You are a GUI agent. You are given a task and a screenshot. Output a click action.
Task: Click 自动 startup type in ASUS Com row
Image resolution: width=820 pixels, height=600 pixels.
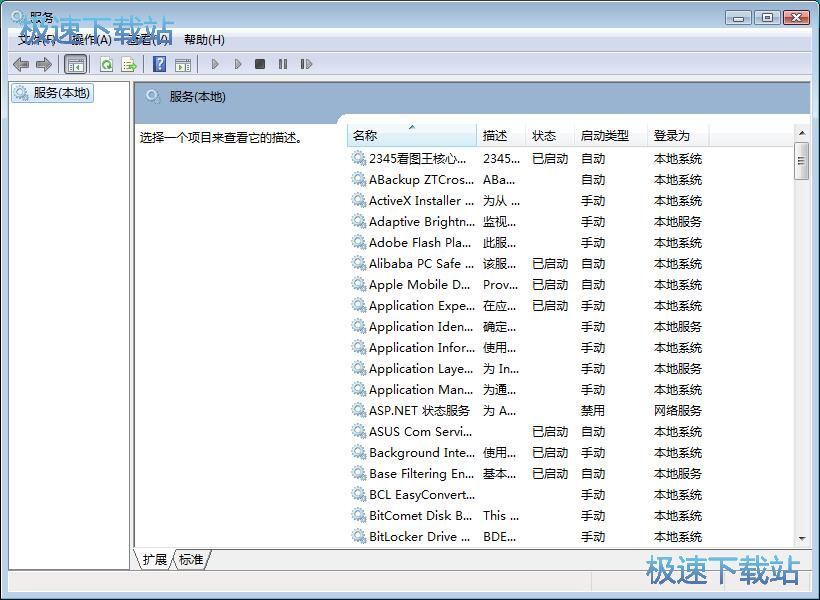click(593, 432)
